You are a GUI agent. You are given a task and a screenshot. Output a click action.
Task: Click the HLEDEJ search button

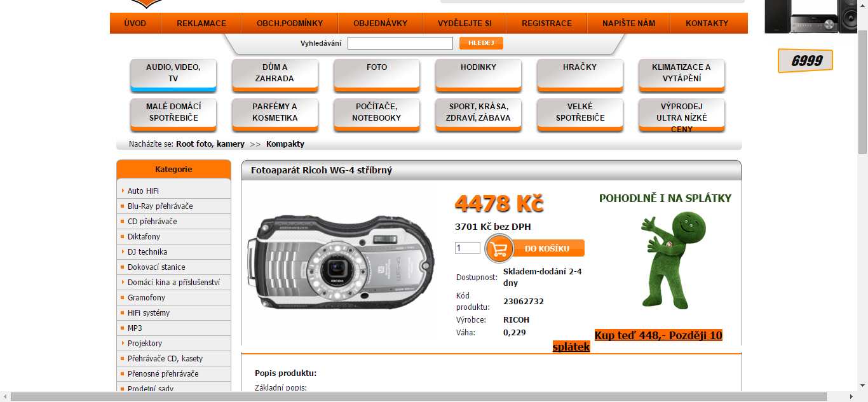click(481, 43)
